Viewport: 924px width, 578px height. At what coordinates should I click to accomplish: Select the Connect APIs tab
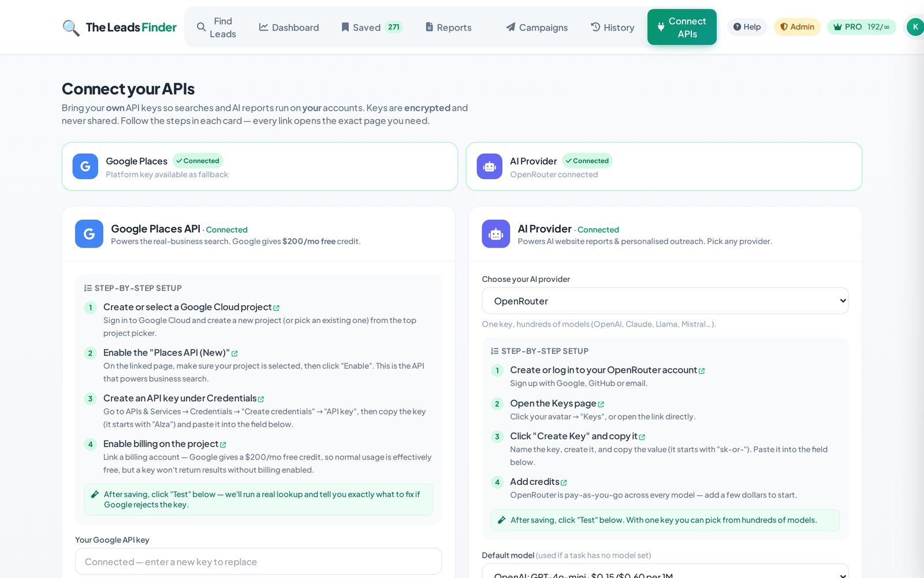point(682,27)
